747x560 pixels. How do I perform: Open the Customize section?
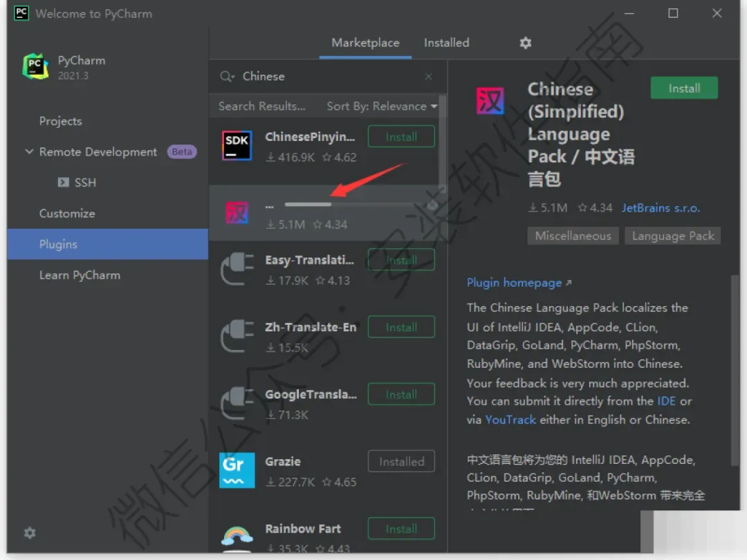[x=67, y=214]
